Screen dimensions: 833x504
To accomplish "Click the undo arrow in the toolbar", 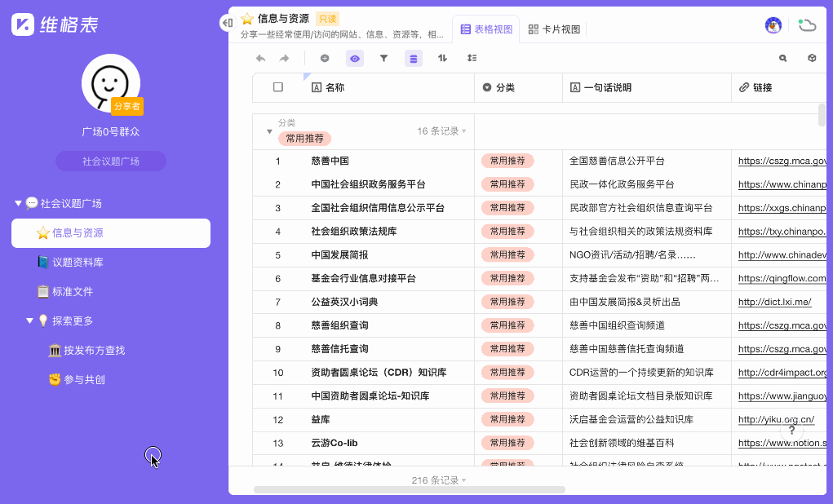I will pyautogui.click(x=260, y=59).
